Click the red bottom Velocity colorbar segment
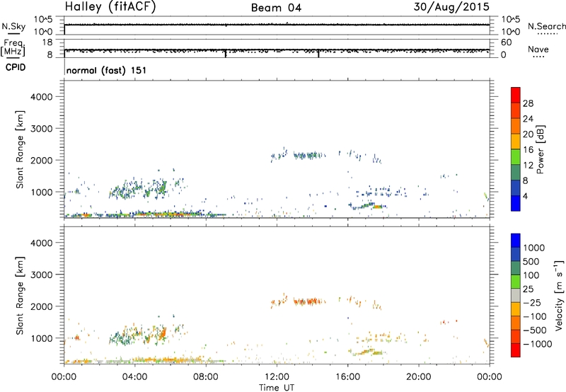The image size is (566, 392). (x=516, y=350)
